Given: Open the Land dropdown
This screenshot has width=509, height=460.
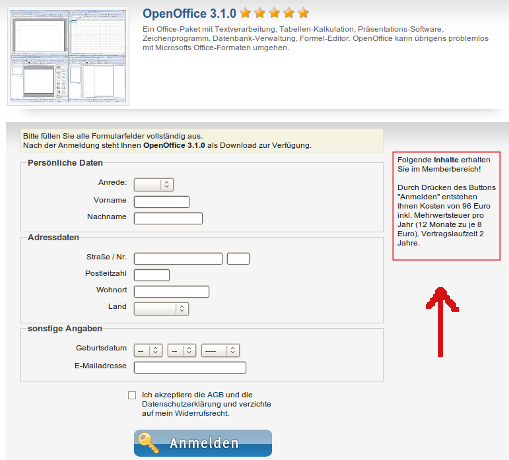Looking at the screenshot, I should (161, 309).
